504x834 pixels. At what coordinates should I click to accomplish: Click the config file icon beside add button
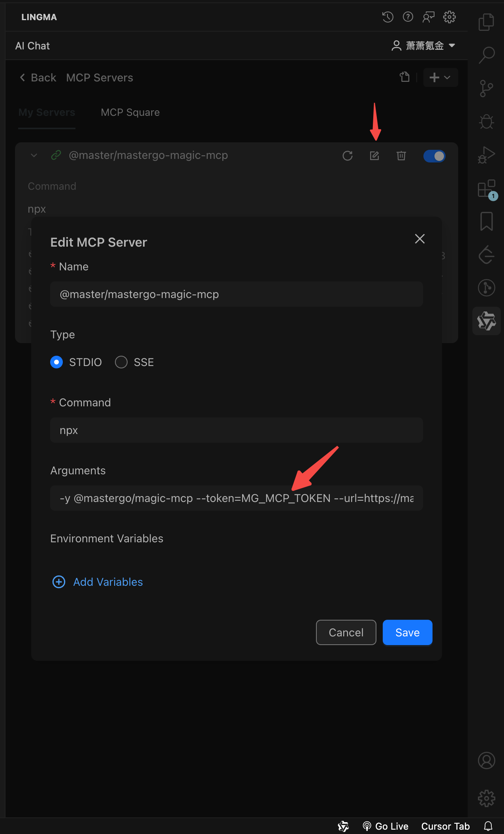[x=404, y=77]
